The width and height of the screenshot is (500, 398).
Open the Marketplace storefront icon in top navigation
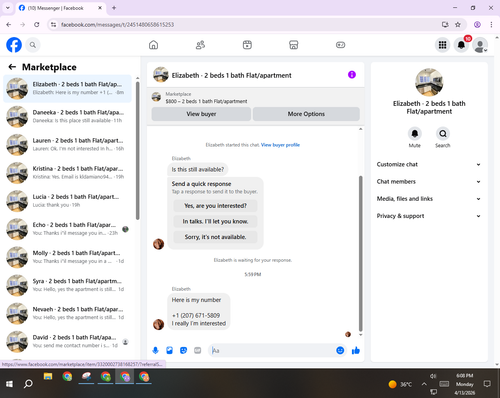(x=294, y=45)
